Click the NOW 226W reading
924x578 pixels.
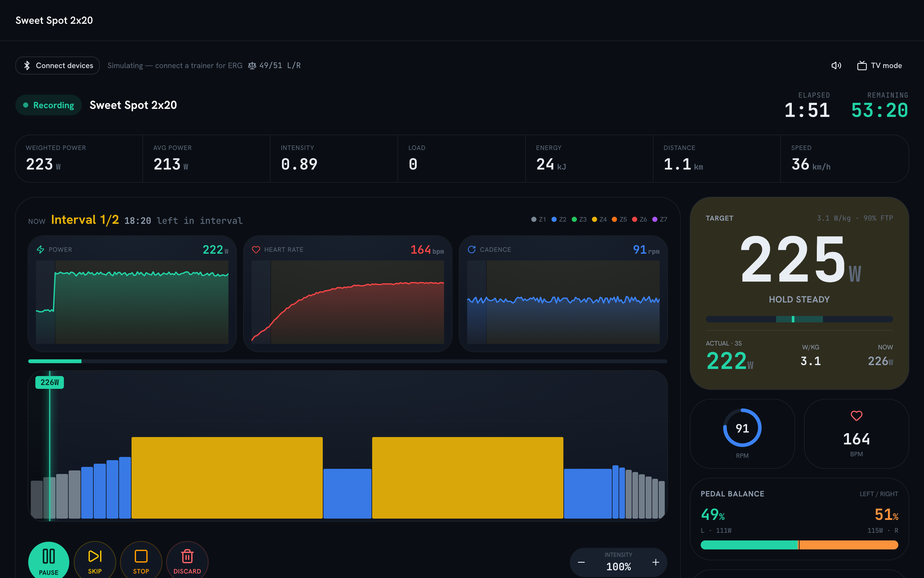[x=880, y=361]
